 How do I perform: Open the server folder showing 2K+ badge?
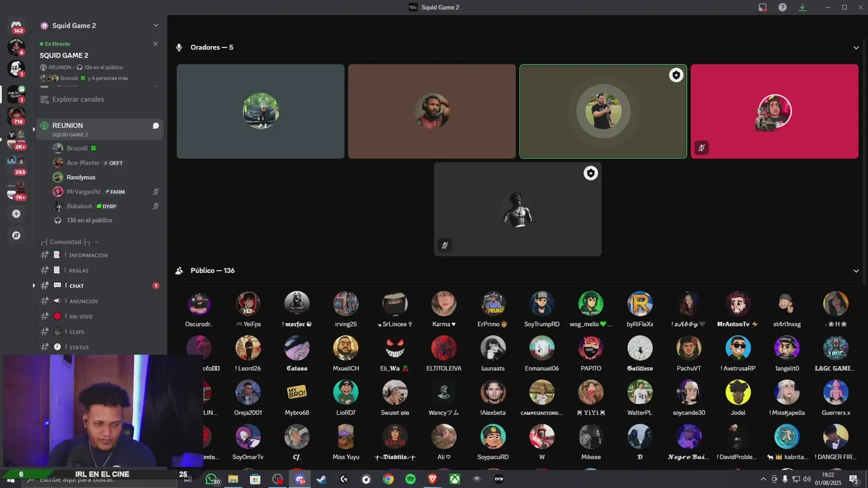pyautogui.click(x=16, y=140)
